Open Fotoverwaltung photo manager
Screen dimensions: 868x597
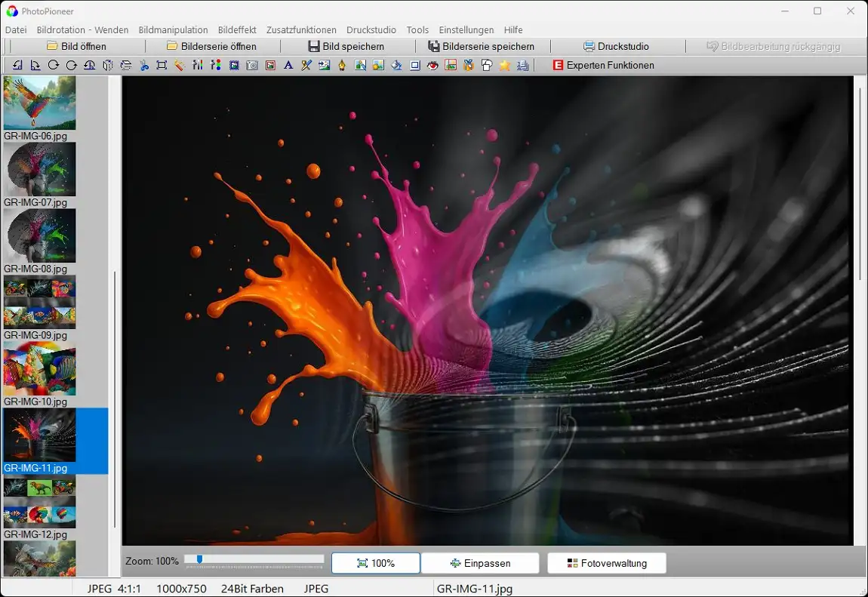(x=607, y=563)
